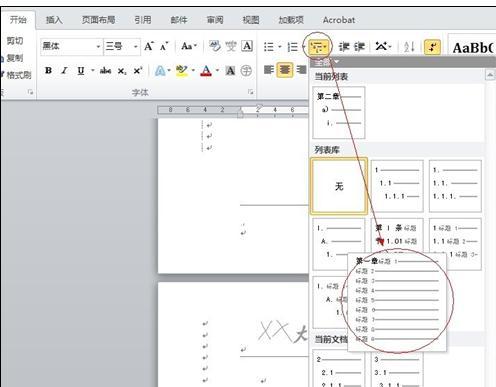Select the 引用 ribbon tab
Viewport: 496px width, 387px height.
(143, 20)
